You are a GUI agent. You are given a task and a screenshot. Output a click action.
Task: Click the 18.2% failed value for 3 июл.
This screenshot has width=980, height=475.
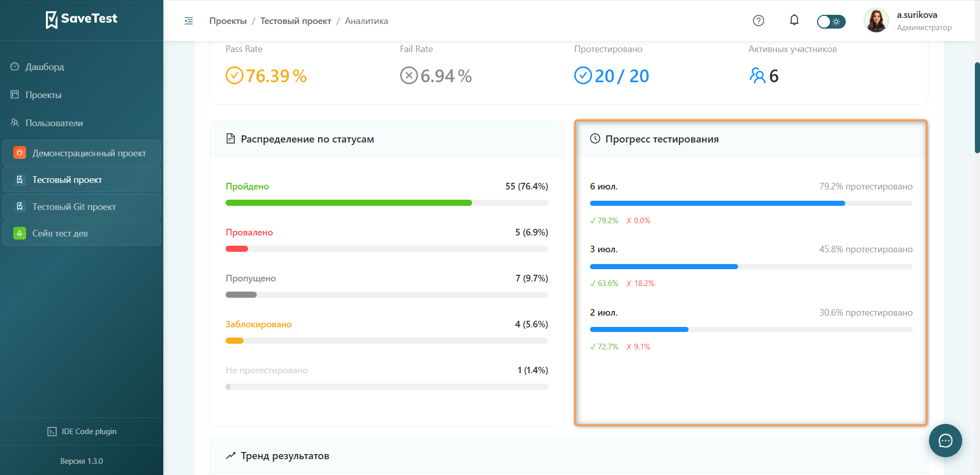click(x=641, y=283)
